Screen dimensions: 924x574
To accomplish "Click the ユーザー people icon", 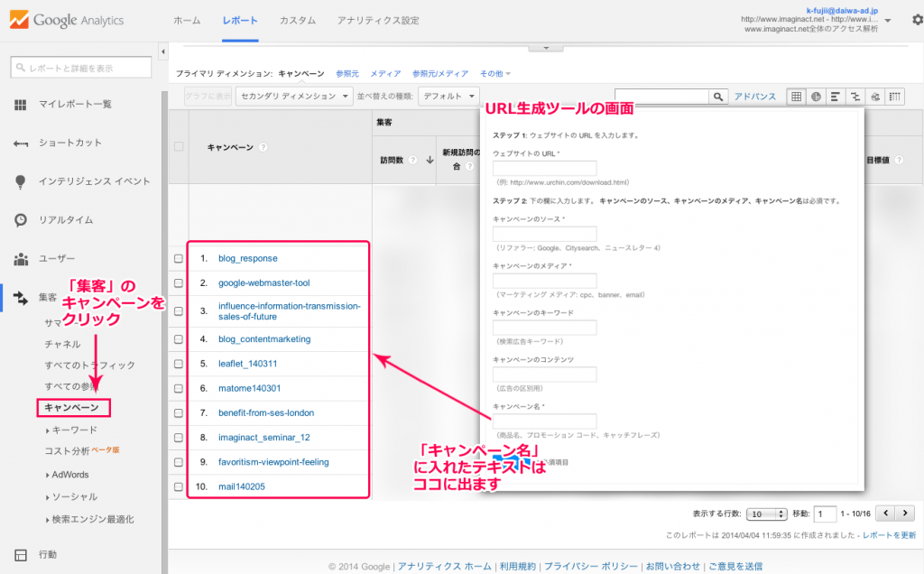I will pos(21,259).
